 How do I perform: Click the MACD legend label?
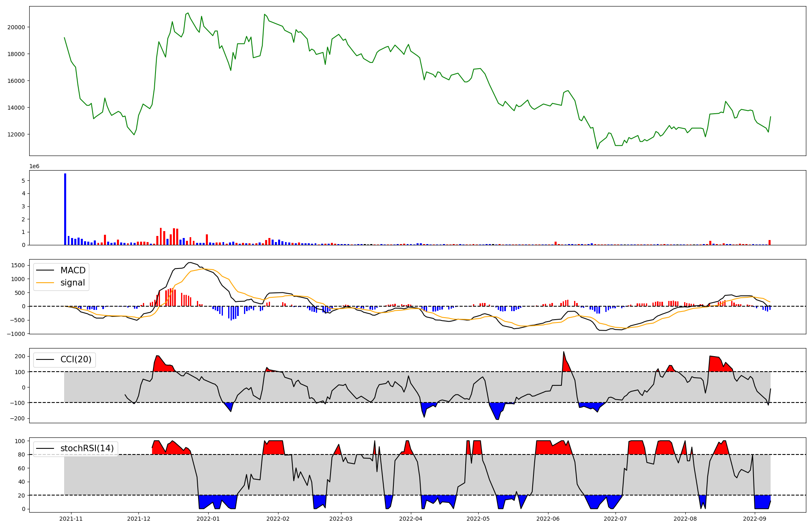(x=73, y=270)
